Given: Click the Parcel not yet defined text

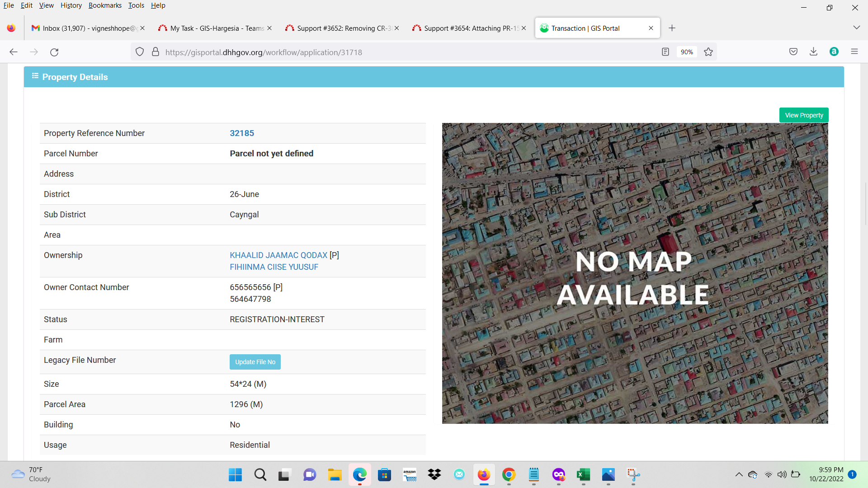Looking at the screenshot, I should (x=271, y=154).
